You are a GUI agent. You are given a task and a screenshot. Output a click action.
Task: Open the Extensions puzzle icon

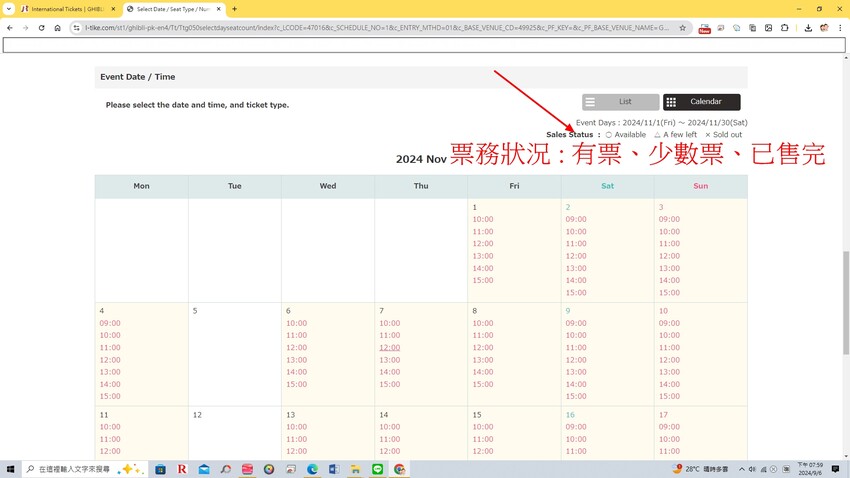(785, 28)
